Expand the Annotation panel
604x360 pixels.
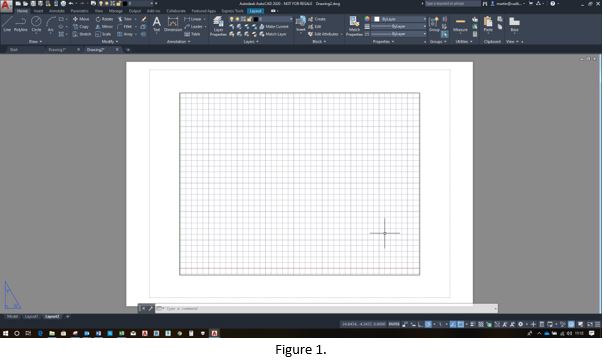[178, 42]
